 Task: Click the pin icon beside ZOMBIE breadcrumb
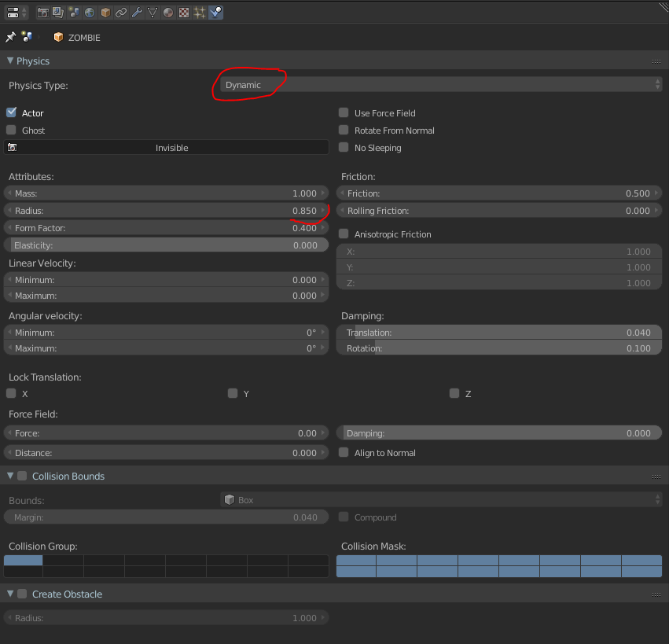[x=10, y=37]
